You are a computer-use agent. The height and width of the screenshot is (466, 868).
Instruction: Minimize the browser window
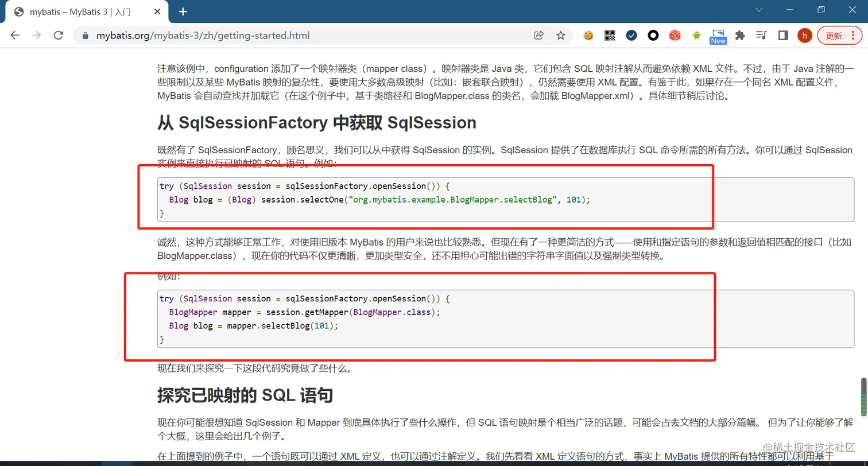pyautogui.click(x=790, y=10)
